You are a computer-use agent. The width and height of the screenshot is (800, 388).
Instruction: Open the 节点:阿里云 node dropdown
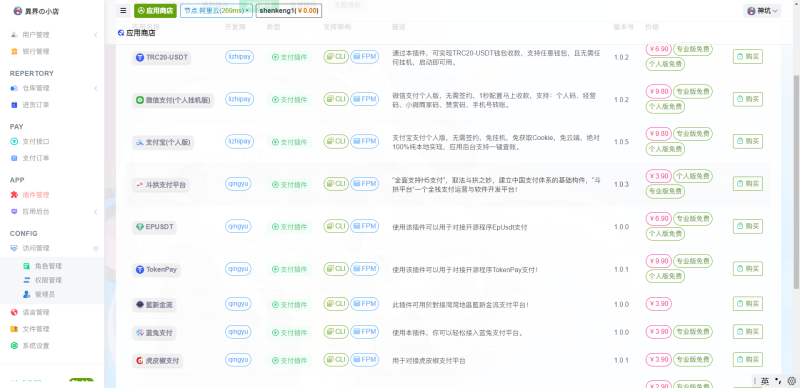216,11
